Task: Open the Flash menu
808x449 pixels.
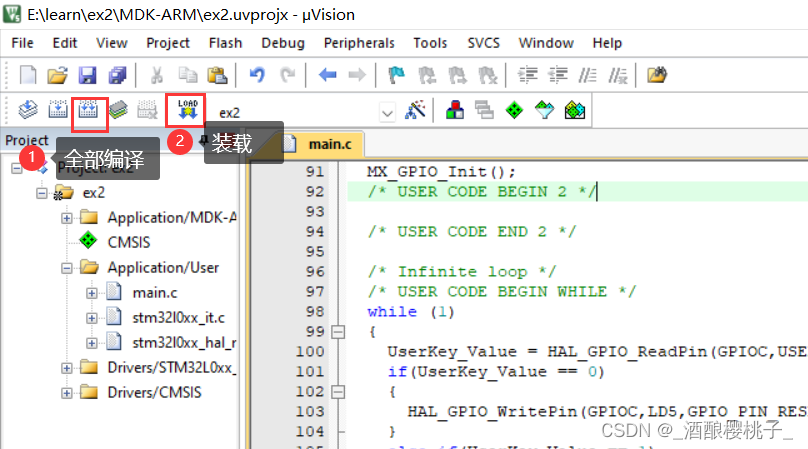Action: click(225, 43)
